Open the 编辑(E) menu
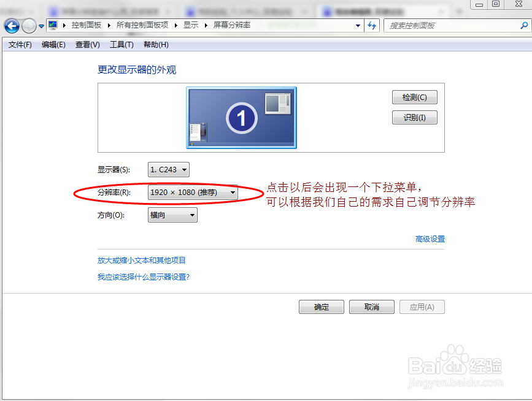The width and height of the screenshot is (532, 401). (x=53, y=45)
